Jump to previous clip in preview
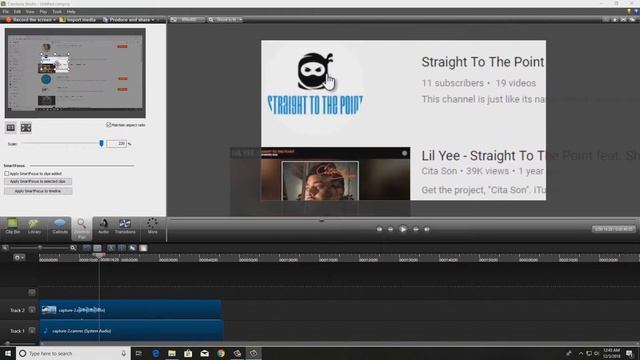This screenshot has width=640, height=360. pyautogui.click(x=379, y=229)
